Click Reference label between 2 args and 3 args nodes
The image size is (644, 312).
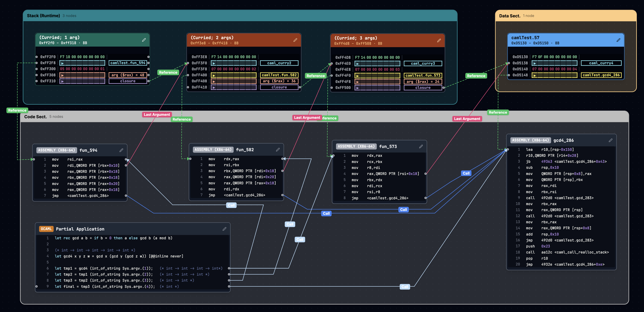[316, 76]
